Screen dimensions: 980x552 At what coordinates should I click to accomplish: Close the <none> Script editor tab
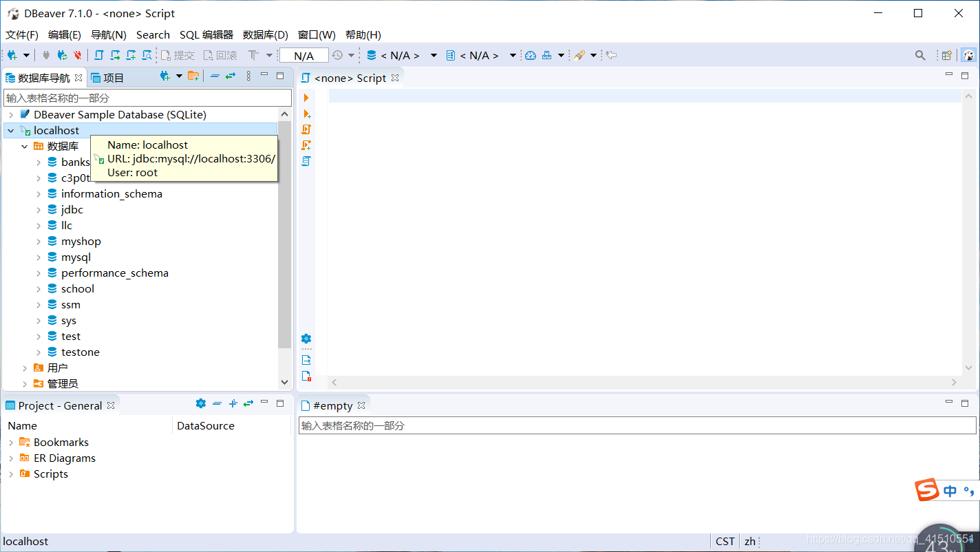395,78
